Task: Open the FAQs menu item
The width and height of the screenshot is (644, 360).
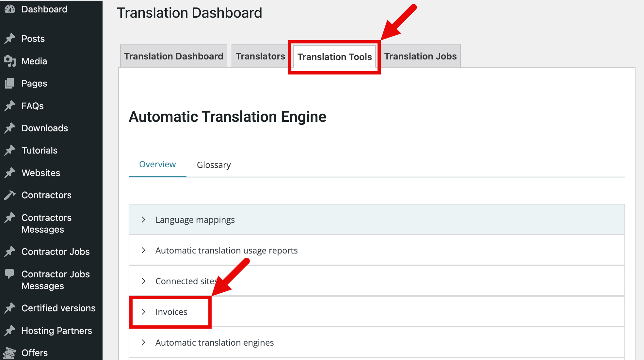Action: coord(33,106)
